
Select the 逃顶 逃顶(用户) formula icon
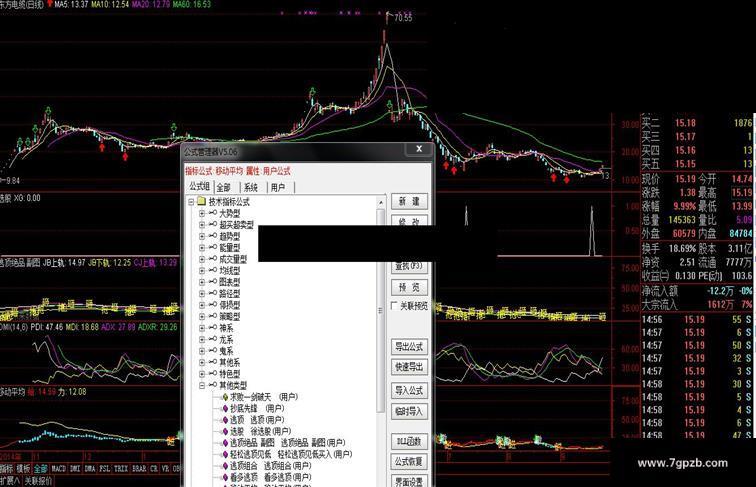point(225,420)
